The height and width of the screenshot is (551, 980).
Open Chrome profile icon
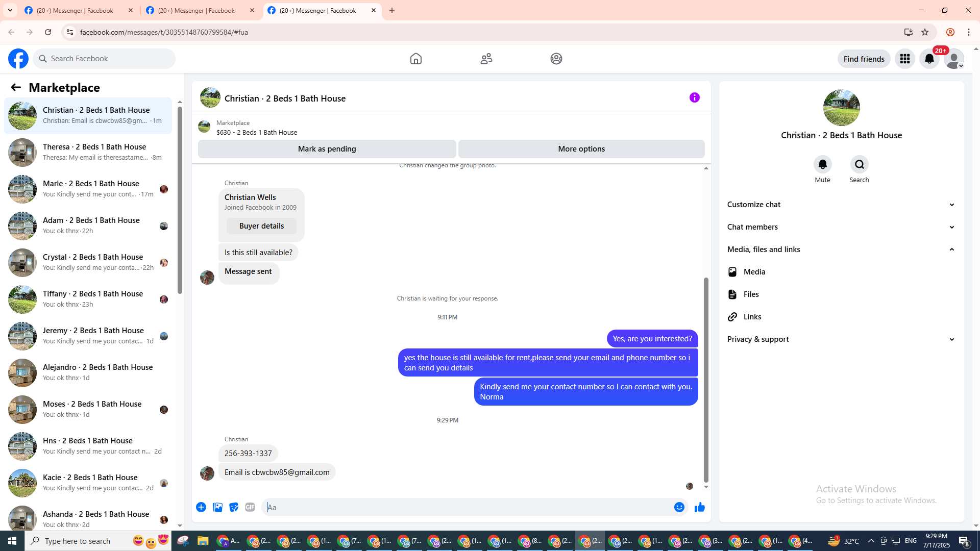(x=950, y=32)
